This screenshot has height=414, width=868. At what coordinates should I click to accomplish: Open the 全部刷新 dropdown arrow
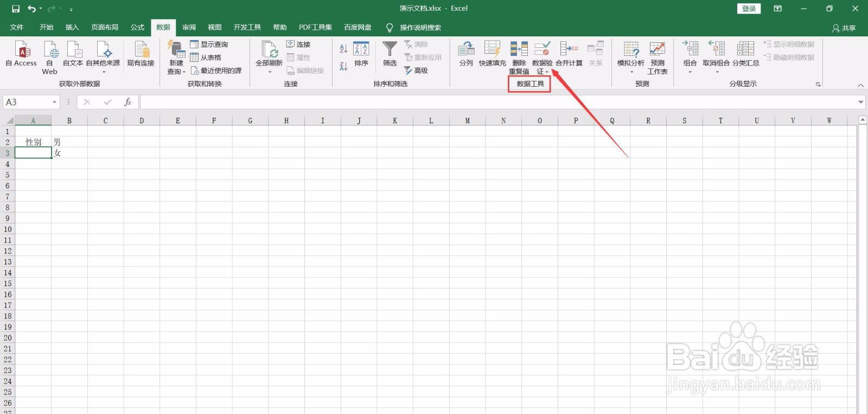coord(269,72)
